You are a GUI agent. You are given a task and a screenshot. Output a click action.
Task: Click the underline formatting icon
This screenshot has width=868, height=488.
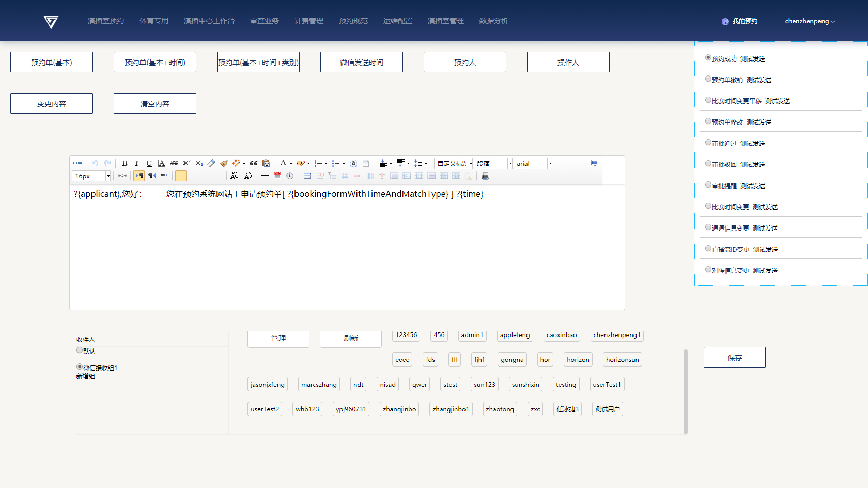tap(149, 163)
